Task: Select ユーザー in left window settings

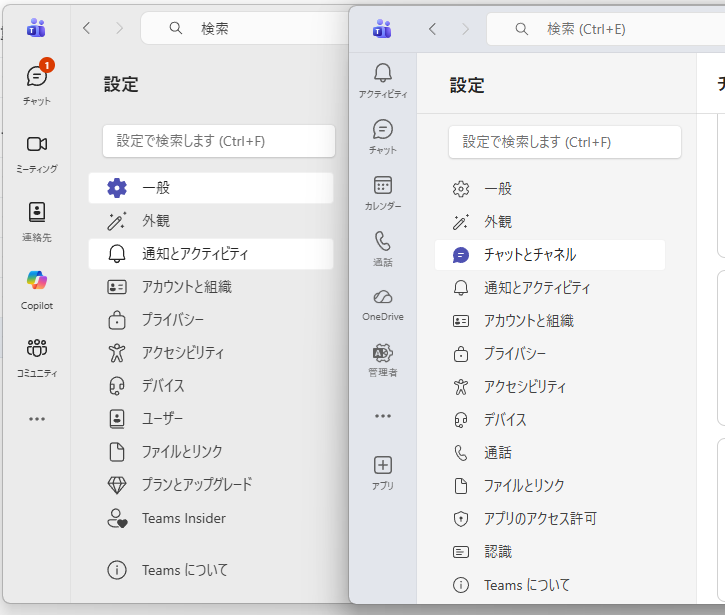Action: pos(211,418)
